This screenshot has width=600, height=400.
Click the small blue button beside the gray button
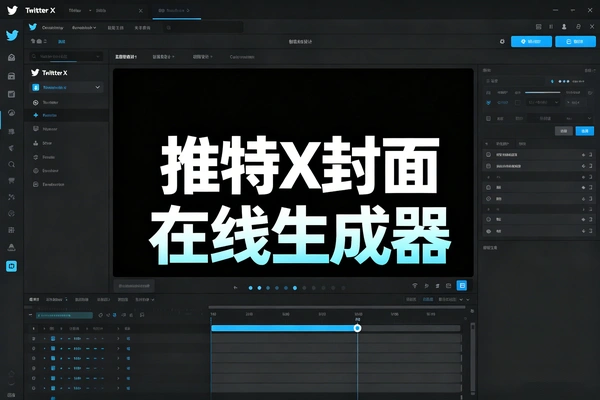tap(585, 131)
